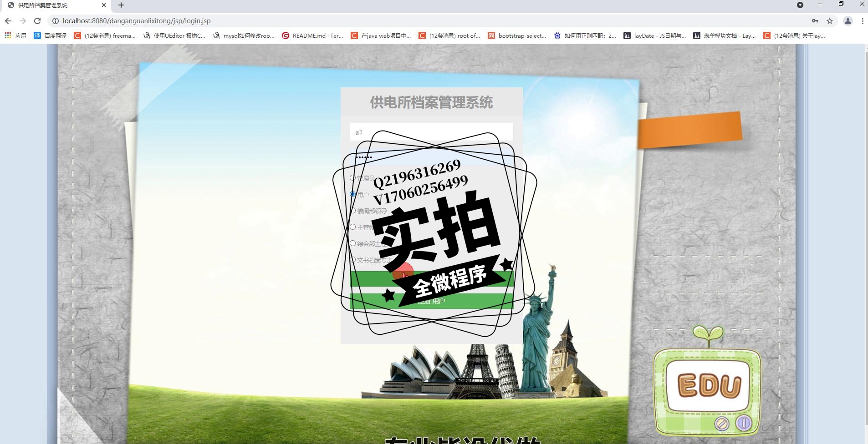Click the address bar URL
Screen dimensions: 868x444
[137, 21]
